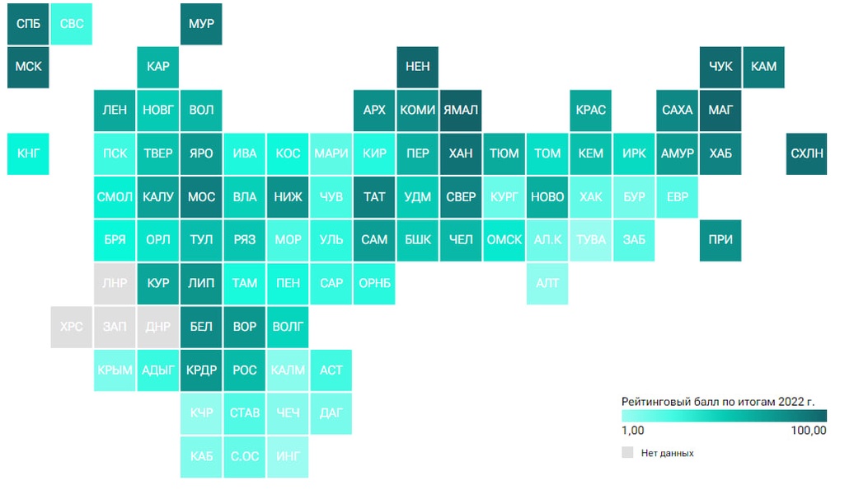Click the ЧУК region tile
This screenshot has width=868, height=495.
point(720,67)
